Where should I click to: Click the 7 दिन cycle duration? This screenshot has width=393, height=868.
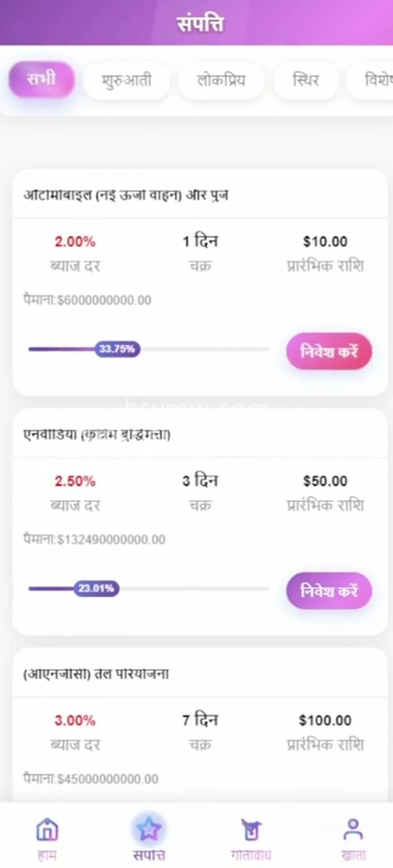point(200,720)
